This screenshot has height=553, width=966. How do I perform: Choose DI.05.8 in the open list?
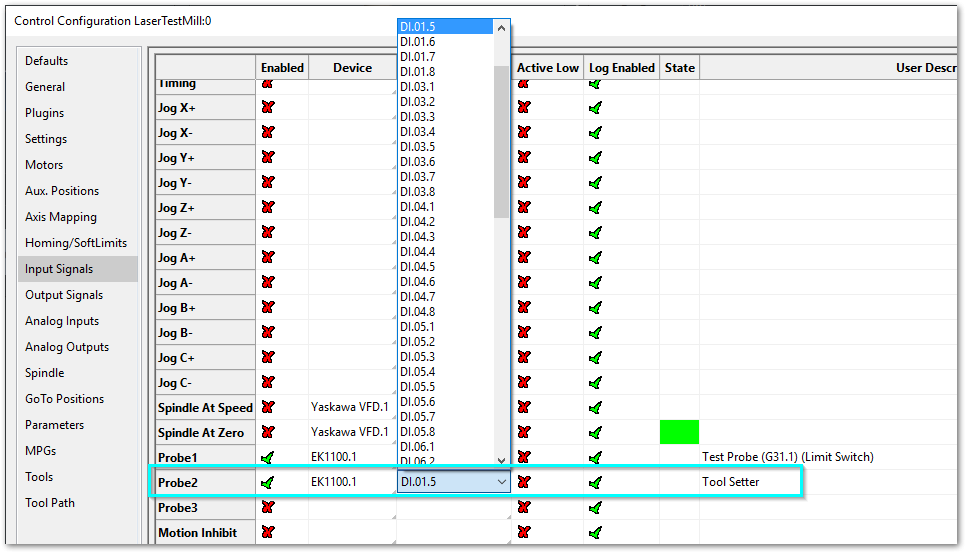[x=418, y=432]
